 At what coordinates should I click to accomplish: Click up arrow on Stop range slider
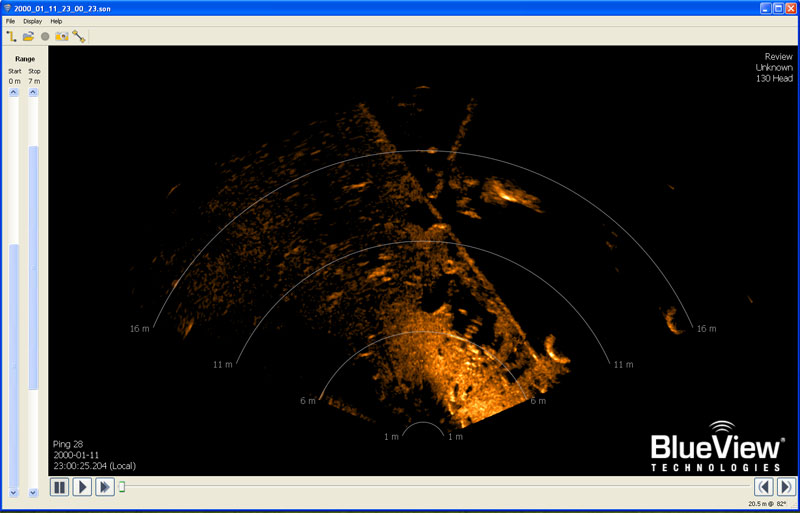(x=33, y=92)
